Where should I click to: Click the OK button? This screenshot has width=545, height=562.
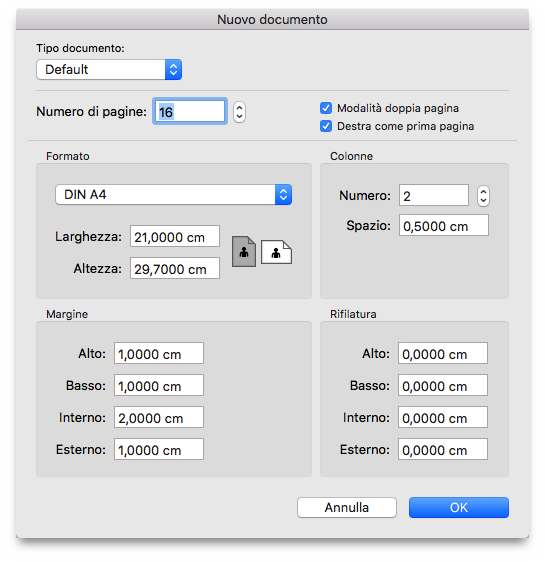459,507
